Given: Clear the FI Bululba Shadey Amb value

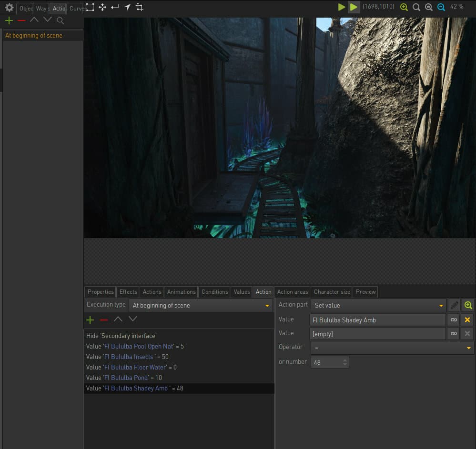Looking at the screenshot, I should 467,320.
